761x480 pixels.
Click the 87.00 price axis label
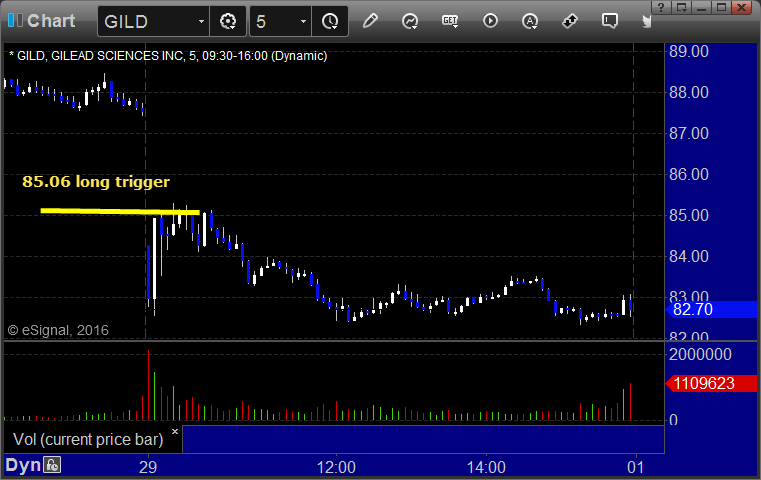[689, 133]
